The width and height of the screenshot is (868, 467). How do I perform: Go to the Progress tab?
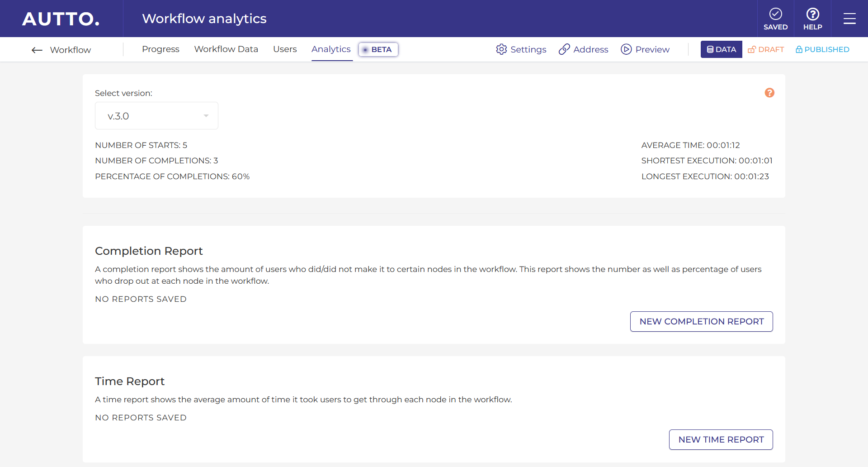(160, 49)
